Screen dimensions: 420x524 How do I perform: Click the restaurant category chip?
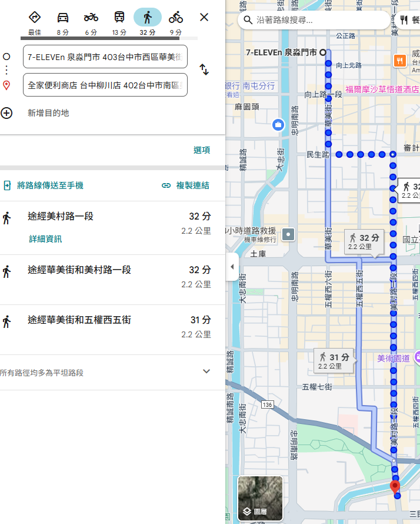coord(409,20)
